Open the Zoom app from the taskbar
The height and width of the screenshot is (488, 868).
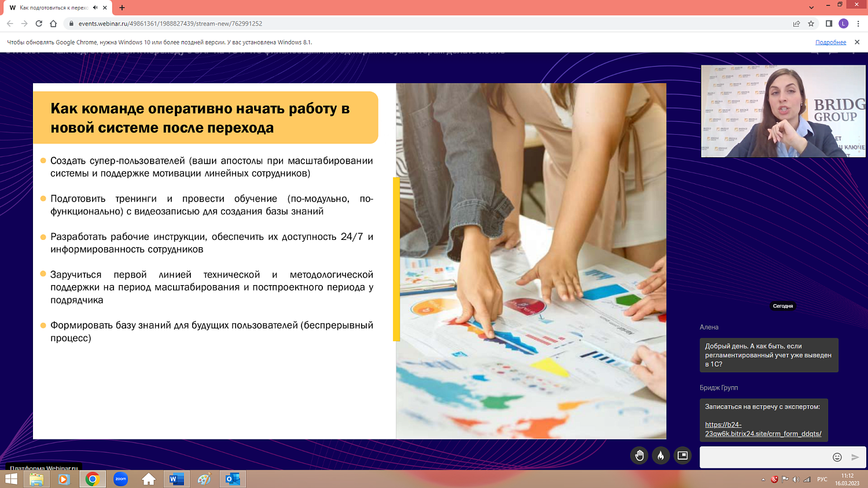tap(120, 479)
